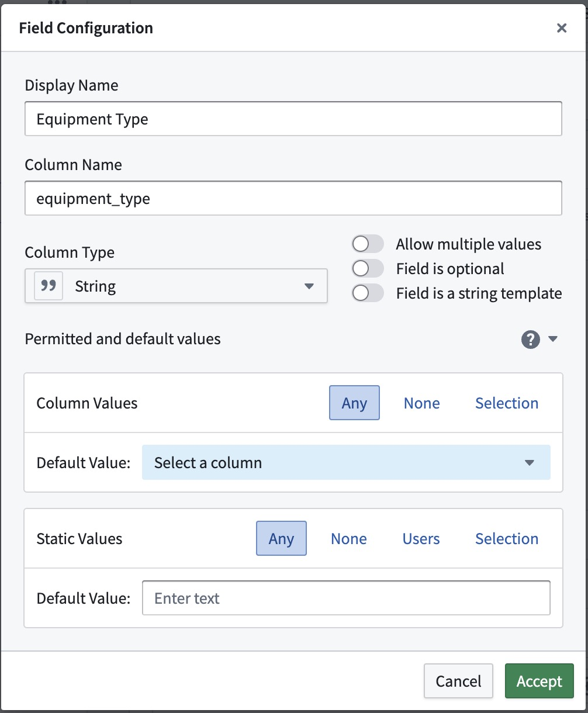Open the Column Type String dropdown
This screenshot has height=713, width=588.
pos(176,286)
